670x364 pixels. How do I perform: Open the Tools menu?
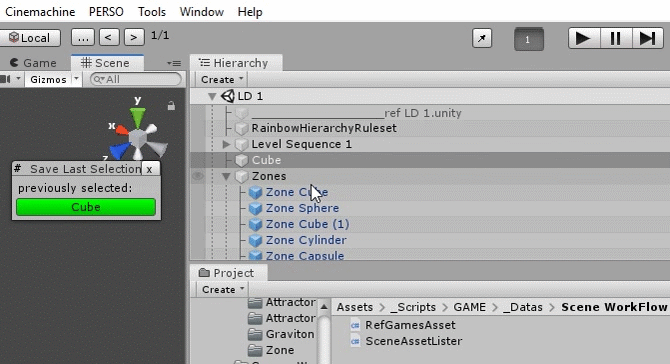(152, 12)
